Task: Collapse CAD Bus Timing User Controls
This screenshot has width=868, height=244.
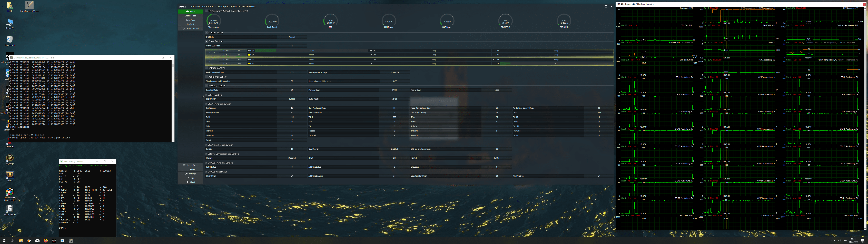Action: [206, 163]
